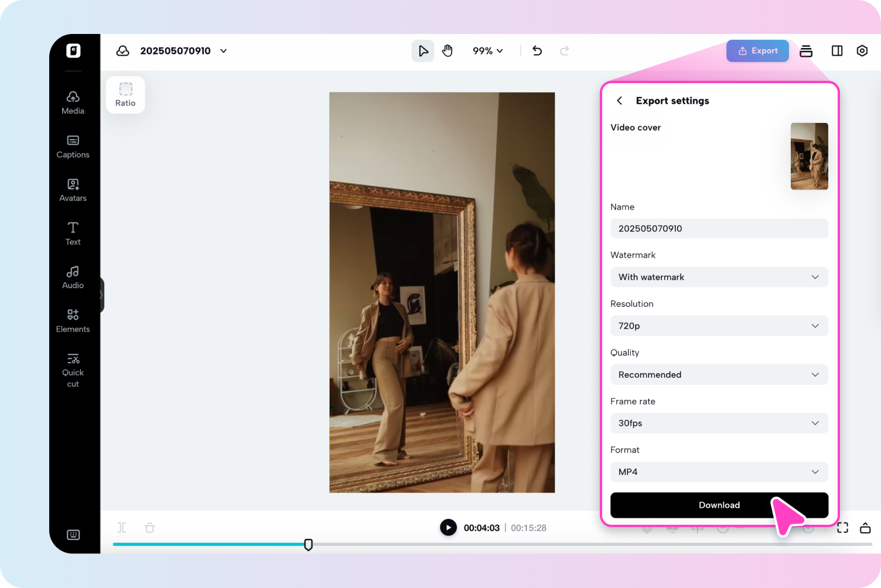Open the Media panel in the sidebar

pos(73,102)
